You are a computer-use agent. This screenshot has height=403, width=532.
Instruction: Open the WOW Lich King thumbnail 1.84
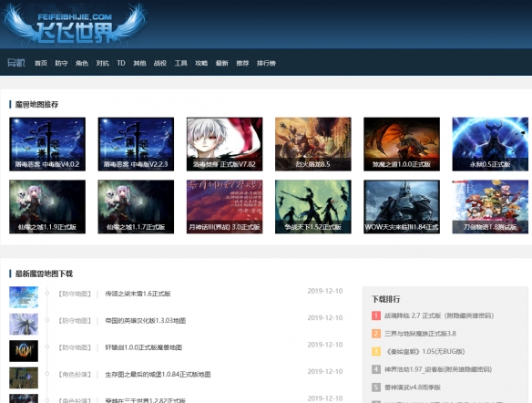pos(402,207)
